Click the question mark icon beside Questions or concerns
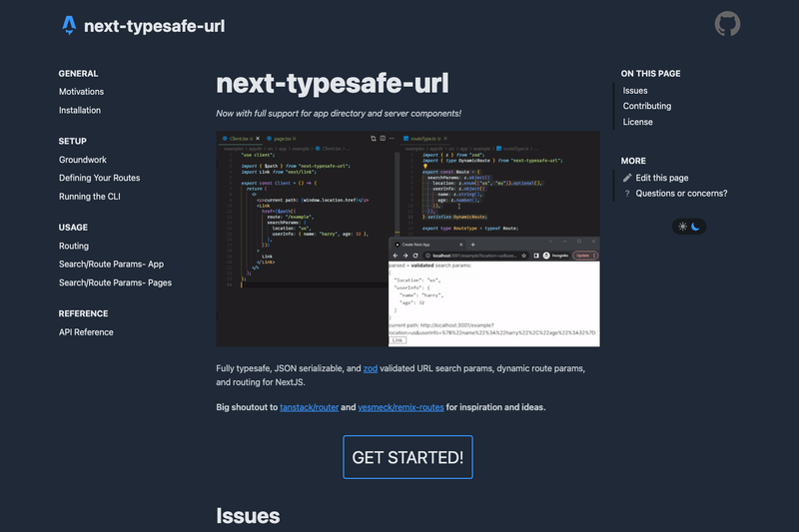The height and width of the screenshot is (532, 799). point(627,194)
